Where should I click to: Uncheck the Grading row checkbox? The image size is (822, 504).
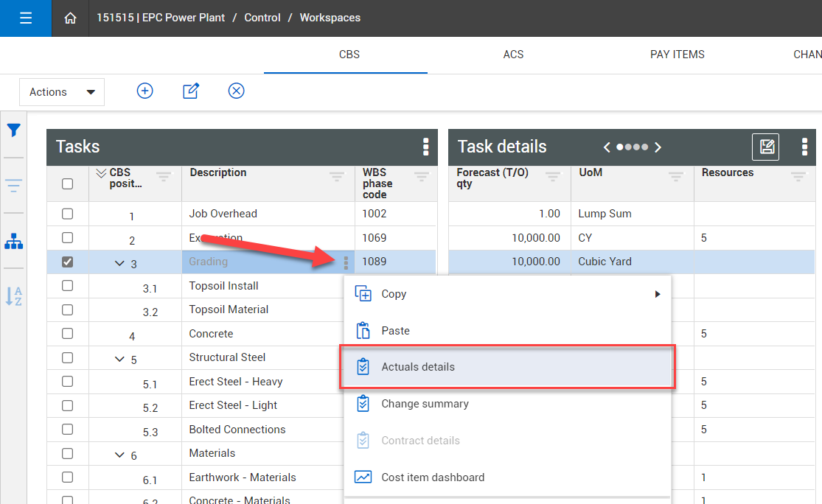(x=67, y=262)
